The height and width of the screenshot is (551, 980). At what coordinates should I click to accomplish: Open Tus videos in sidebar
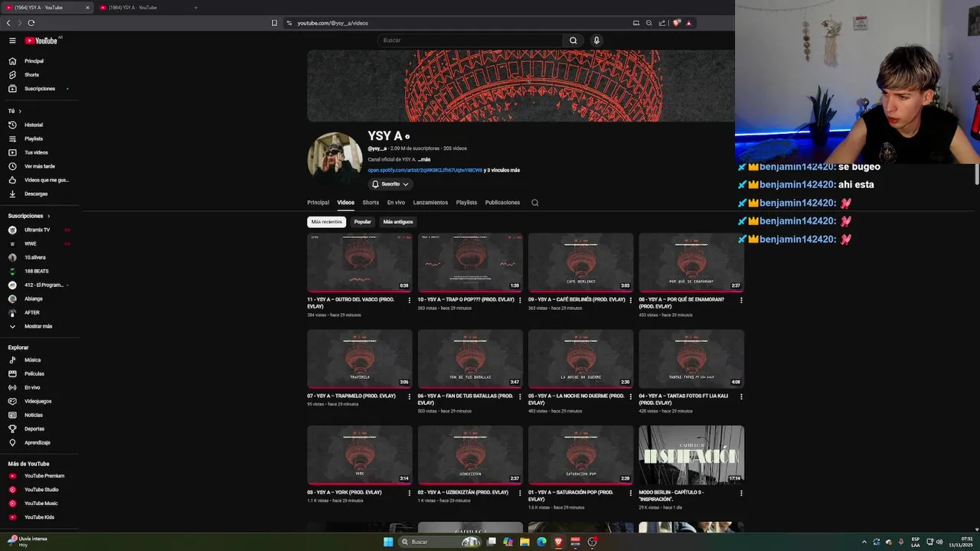(36, 152)
